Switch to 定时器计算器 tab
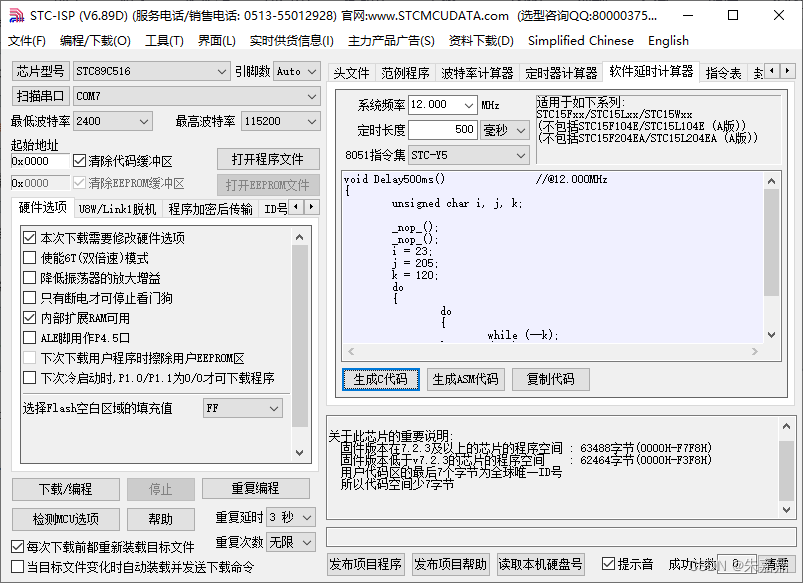This screenshot has height=583, width=803. pos(561,73)
